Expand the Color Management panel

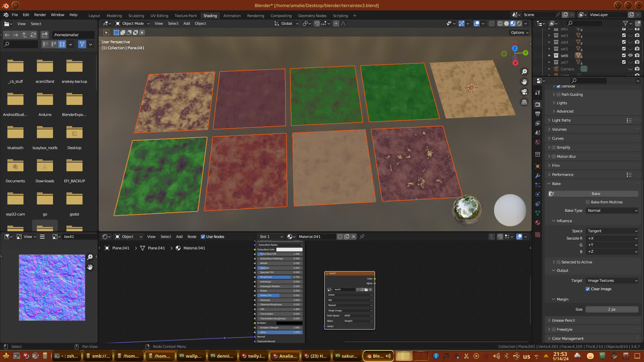click(568, 339)
